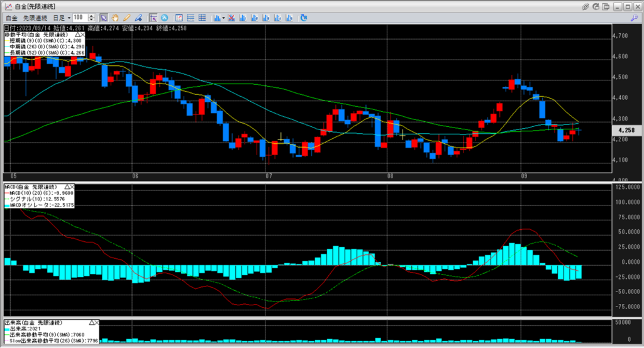
Task: Click the bar count field showing 100
Action: (x=79, y=18)
